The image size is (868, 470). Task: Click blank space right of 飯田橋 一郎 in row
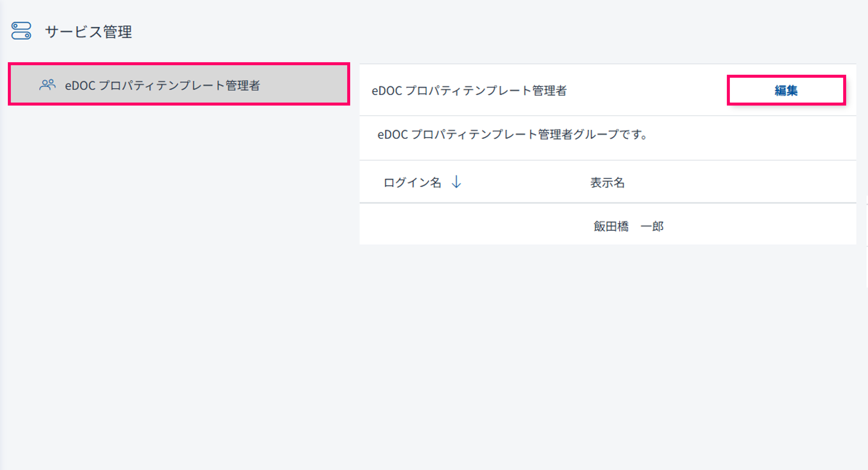pos(758,226)
